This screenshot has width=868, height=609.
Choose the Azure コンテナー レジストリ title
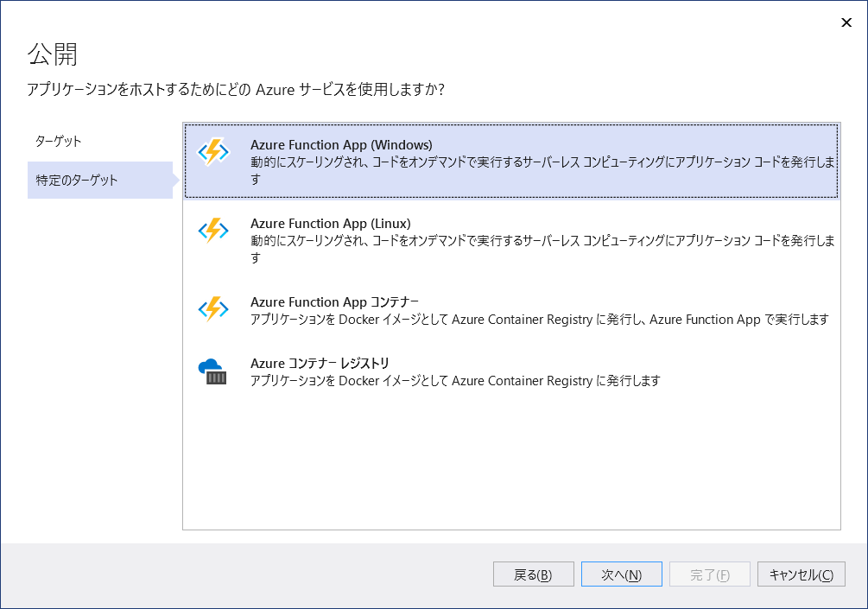coord(320,364)
